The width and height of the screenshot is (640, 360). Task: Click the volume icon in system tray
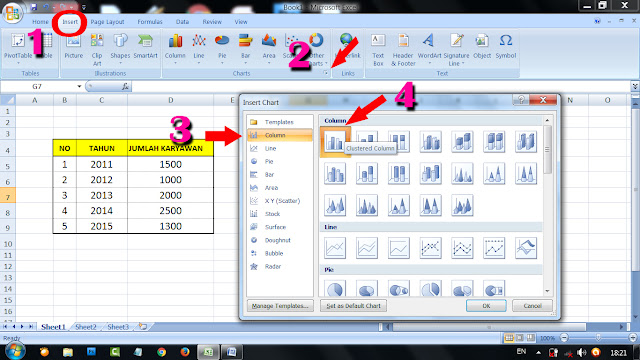(x=582, y=352)
